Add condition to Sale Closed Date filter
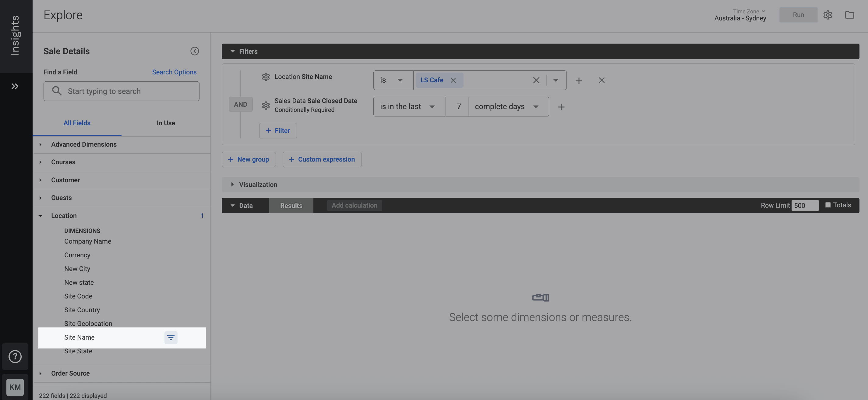Screen dimensions: 868x400 [561, 107]
